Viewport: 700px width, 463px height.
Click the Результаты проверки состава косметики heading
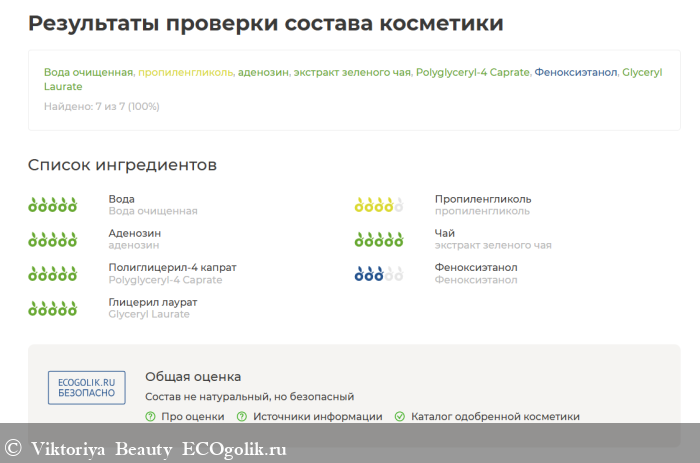(265, 23)
